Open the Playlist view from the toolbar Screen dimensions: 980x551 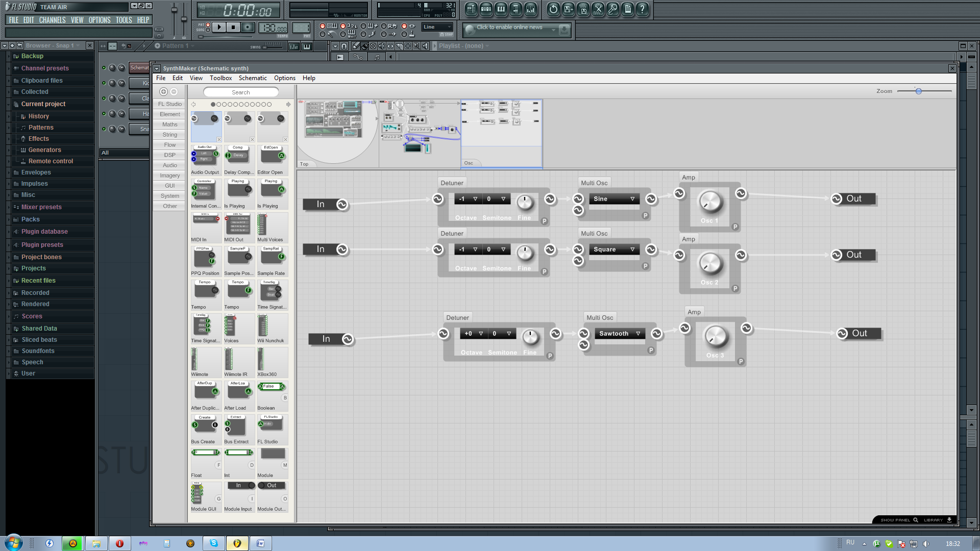pos(471,9)
